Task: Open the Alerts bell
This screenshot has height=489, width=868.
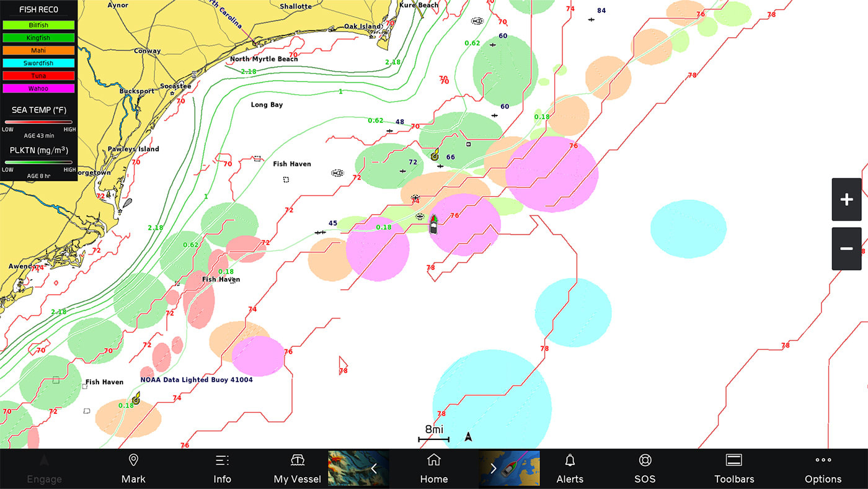Action: [570, 469]
